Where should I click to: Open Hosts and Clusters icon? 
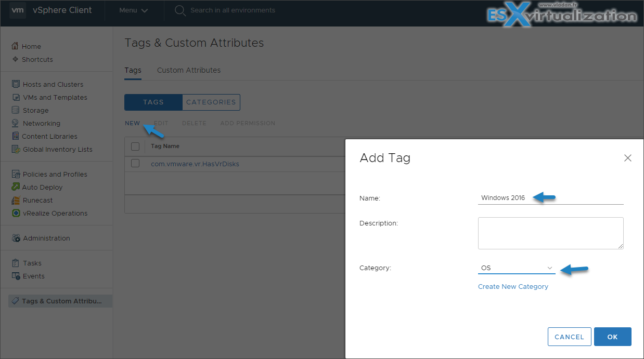point(16,84)
